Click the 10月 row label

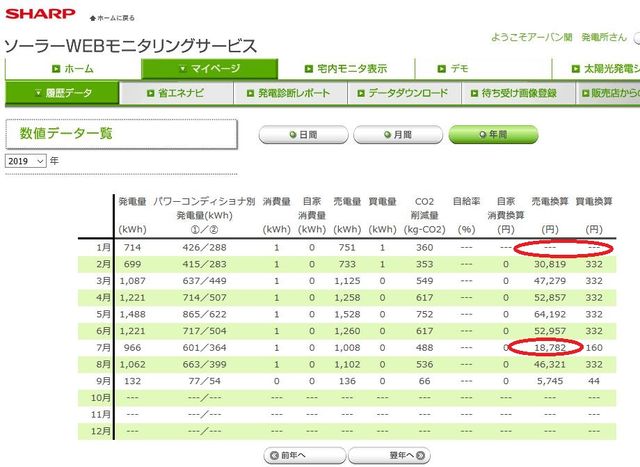[x=100, y=398]
